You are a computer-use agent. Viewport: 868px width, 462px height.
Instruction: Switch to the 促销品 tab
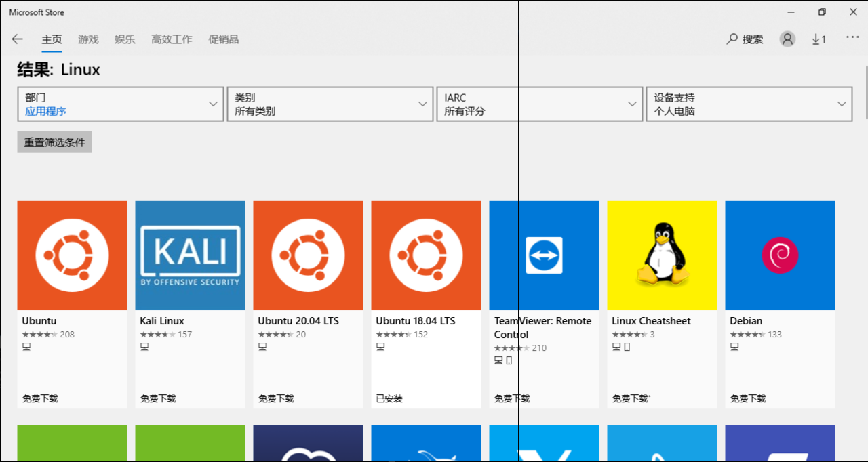(224, 39)
